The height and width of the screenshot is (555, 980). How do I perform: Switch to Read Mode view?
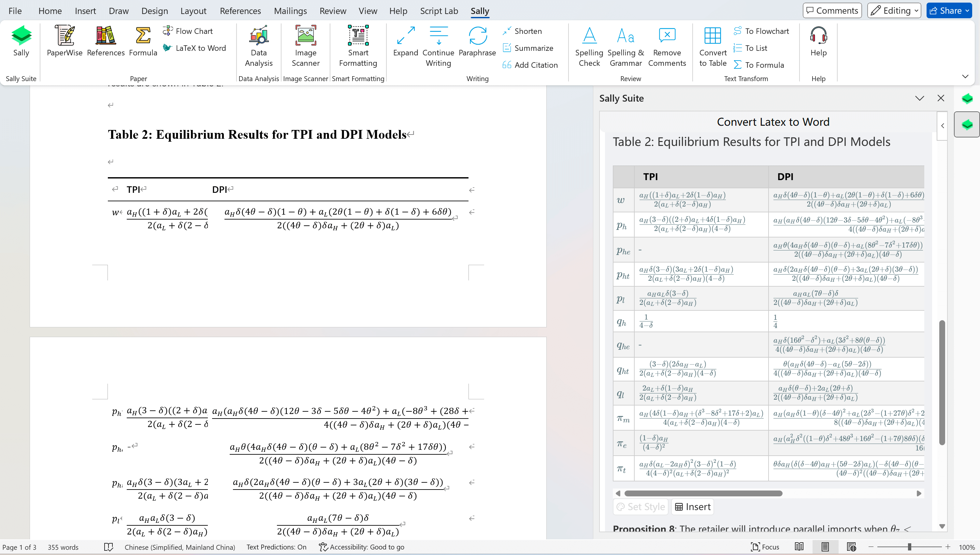(799, 547)
